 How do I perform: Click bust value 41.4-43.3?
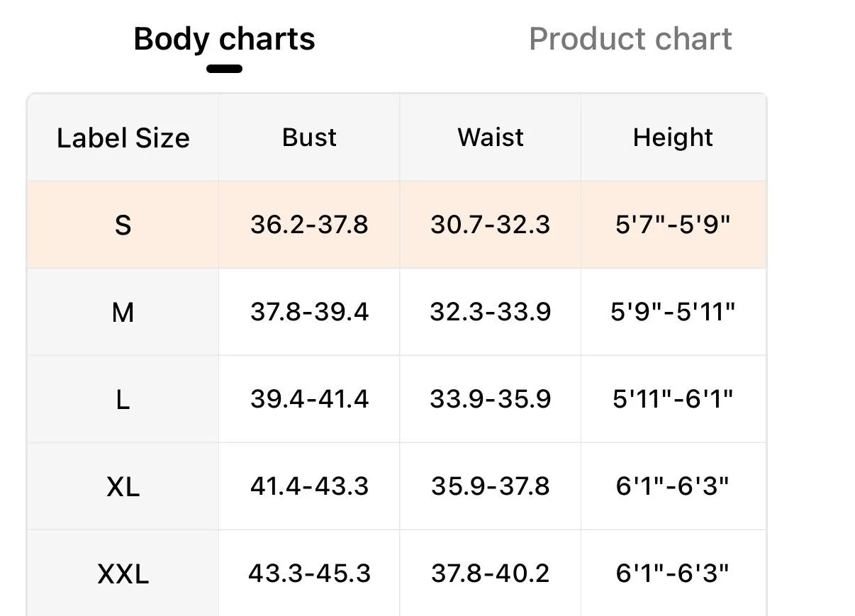coord(309,486)
